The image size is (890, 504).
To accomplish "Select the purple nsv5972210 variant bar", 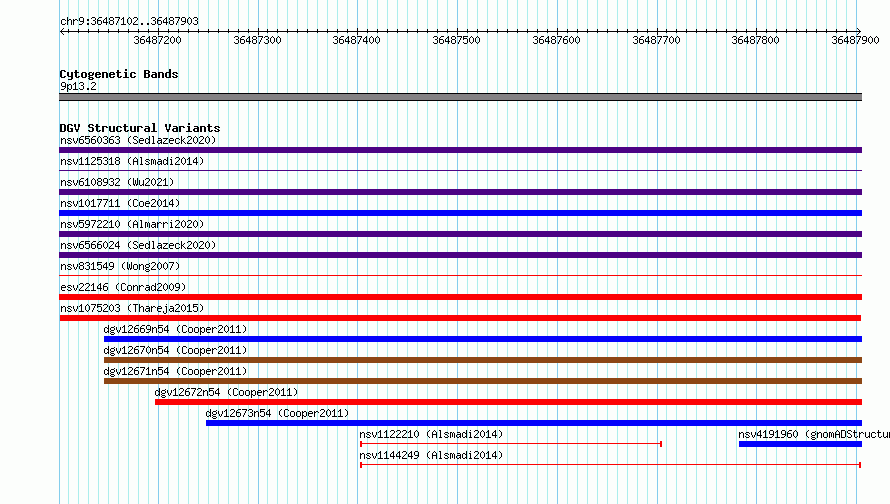I will [x=460, y=234].
